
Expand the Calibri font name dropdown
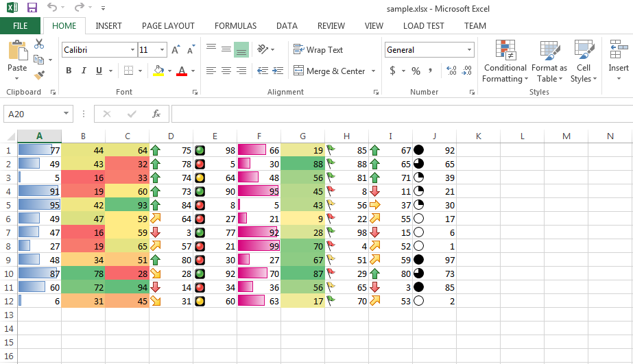click(132, 50)
